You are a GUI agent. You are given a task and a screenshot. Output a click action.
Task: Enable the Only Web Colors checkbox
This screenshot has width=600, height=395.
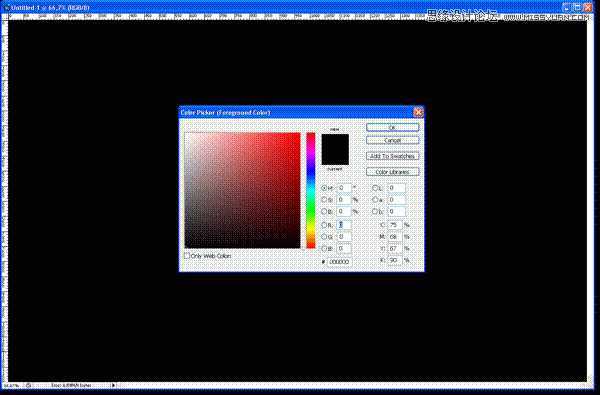pos(187,255)
